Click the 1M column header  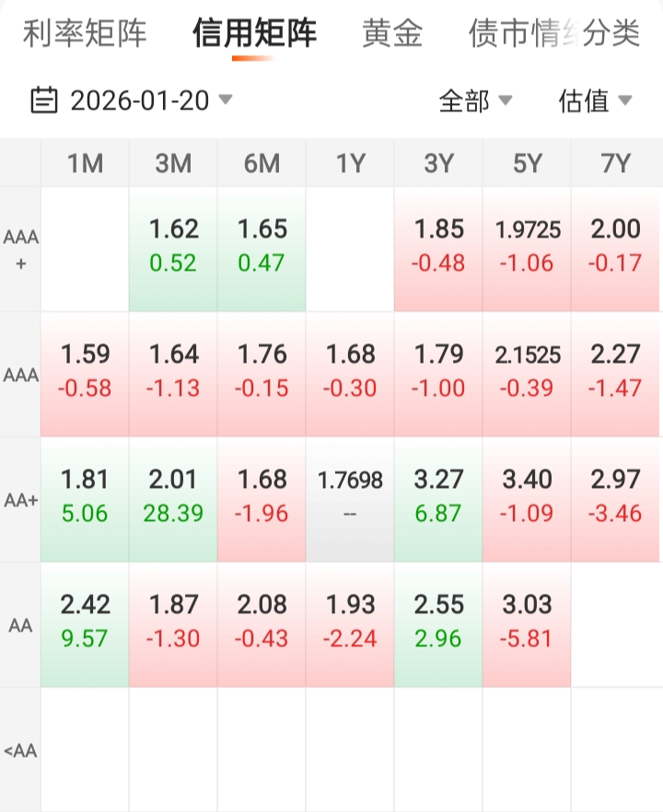[85, 164]
